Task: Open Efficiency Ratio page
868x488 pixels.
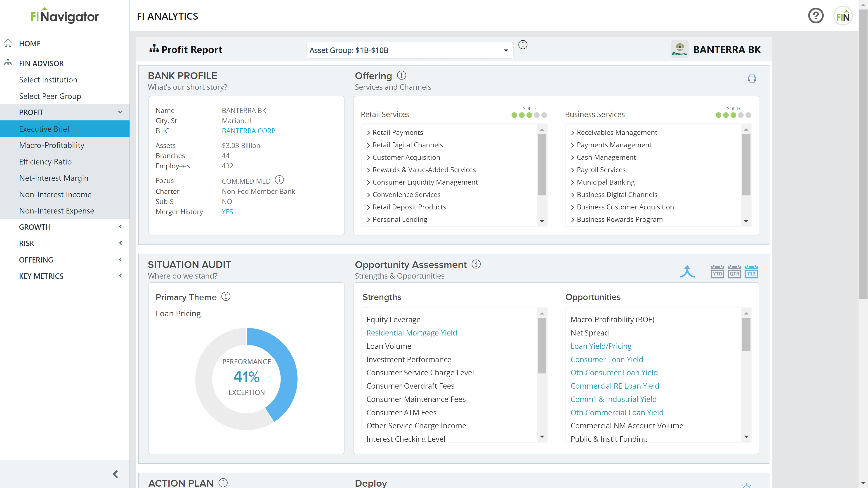Action: click(45, 162)
